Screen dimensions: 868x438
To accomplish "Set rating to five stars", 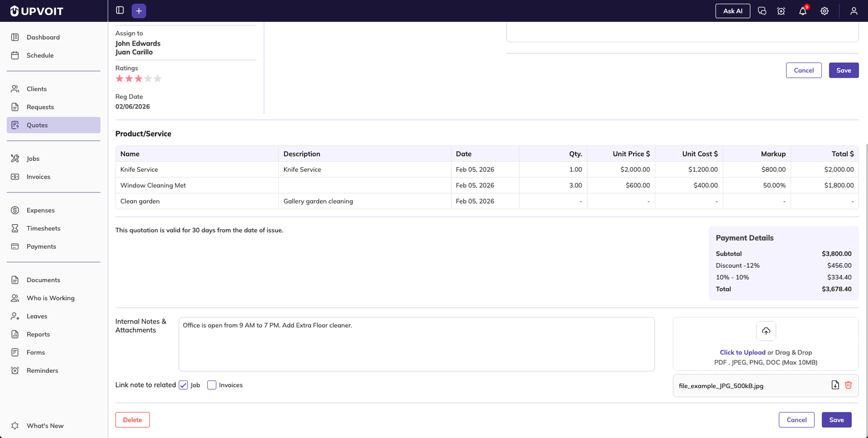I will click(157, 79).
